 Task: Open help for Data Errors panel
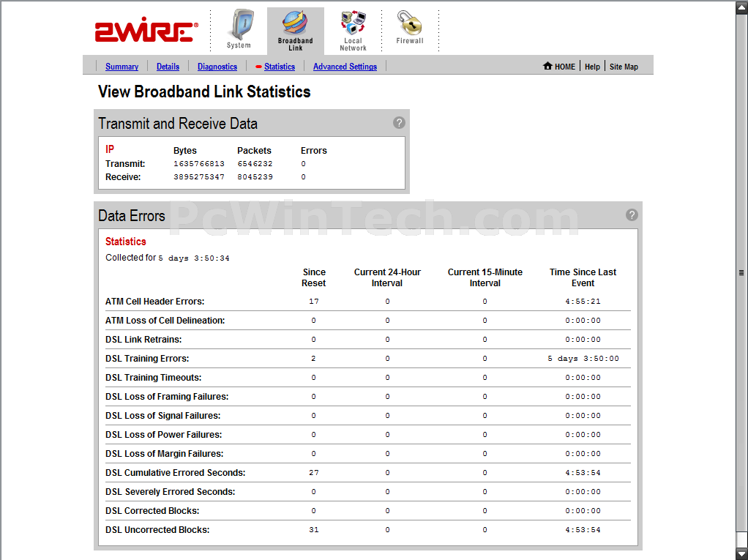pyautogui.click(x=632, y=215)
